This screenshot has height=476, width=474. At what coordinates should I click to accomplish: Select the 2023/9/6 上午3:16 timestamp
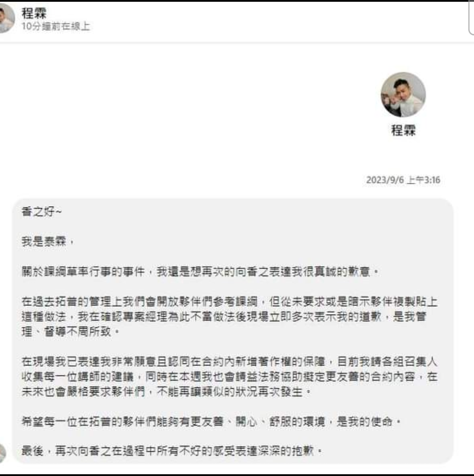click(x=403, y=180)
